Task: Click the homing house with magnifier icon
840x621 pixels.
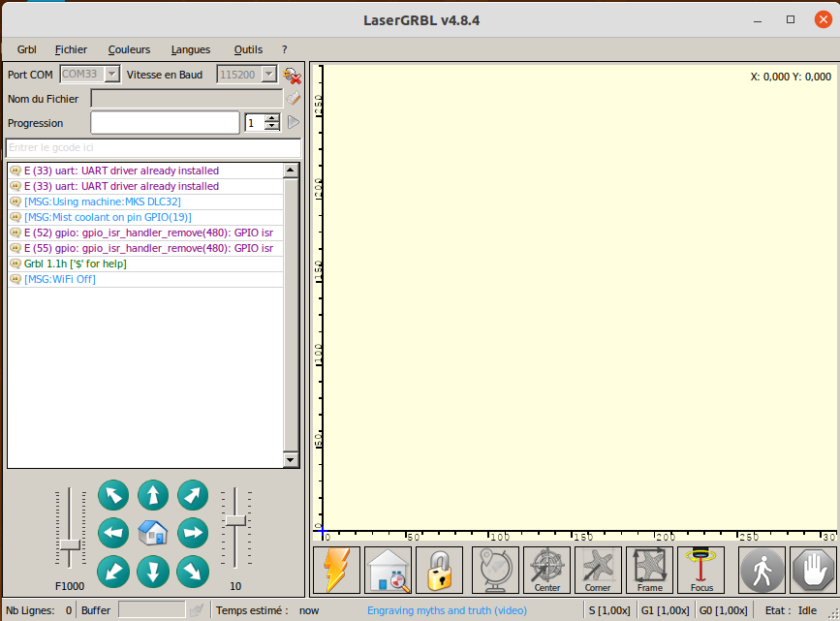Action: [x=388, y=570]
